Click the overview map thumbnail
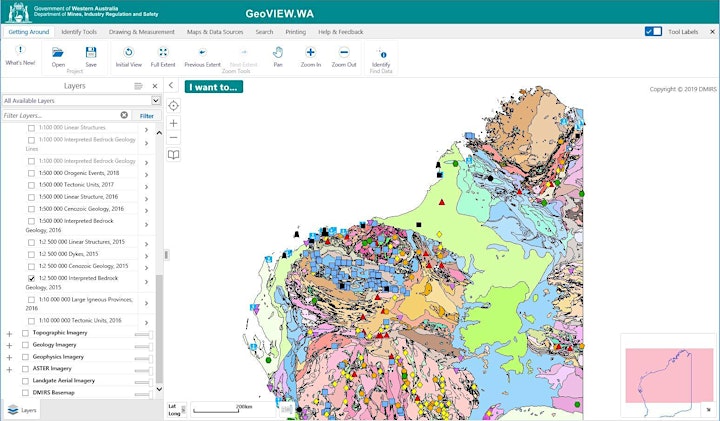 pyautogui.click(x=669, y=374)
